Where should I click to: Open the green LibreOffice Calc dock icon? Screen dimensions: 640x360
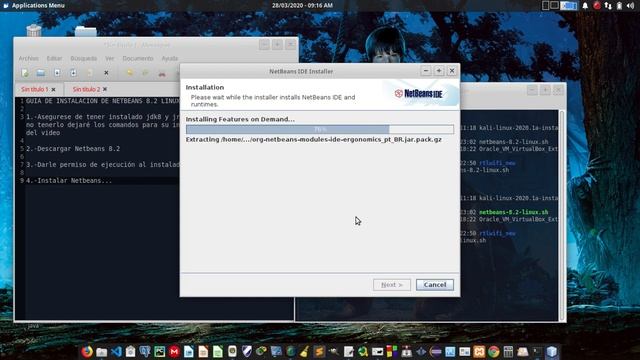tap(218, 351)
